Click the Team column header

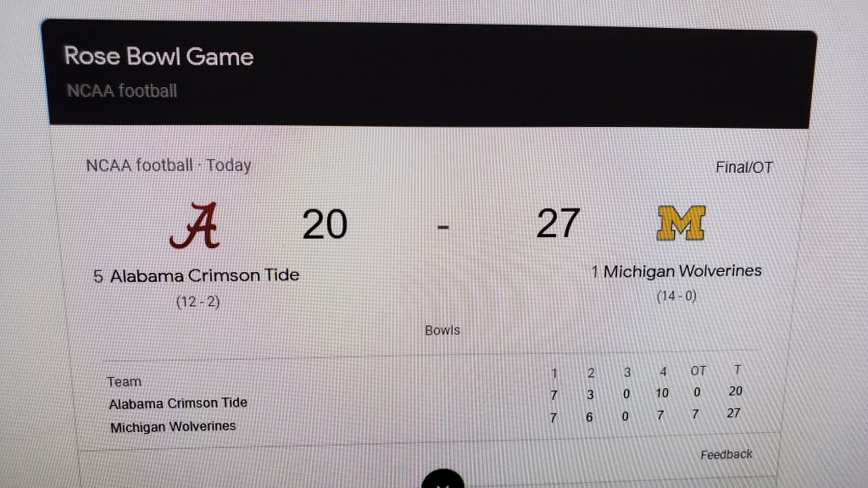click(125, 382)
